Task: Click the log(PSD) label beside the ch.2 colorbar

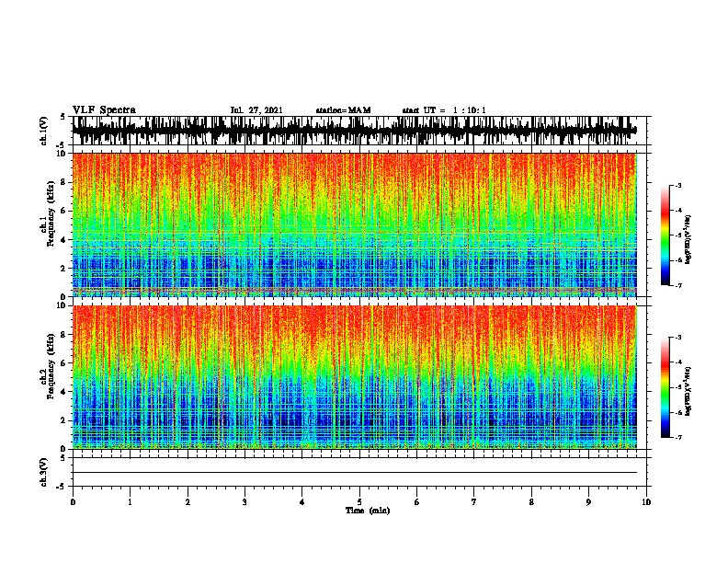Action: [x=688, y=391]
